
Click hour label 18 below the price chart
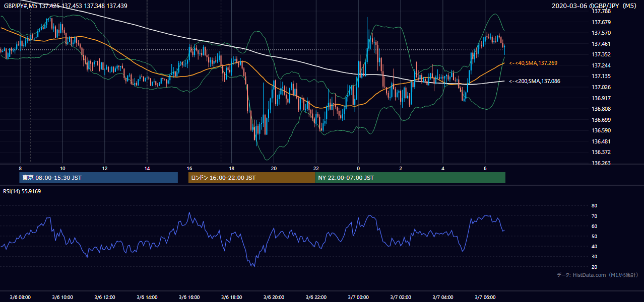(232, 168)
